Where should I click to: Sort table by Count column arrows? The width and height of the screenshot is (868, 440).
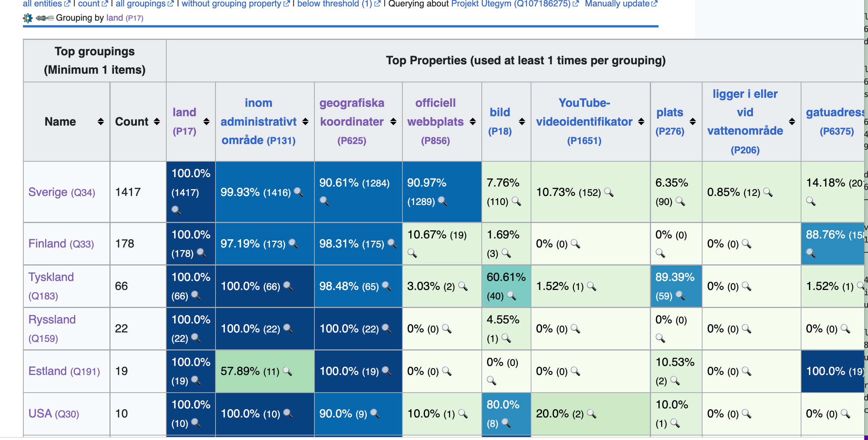click(157, 121)
